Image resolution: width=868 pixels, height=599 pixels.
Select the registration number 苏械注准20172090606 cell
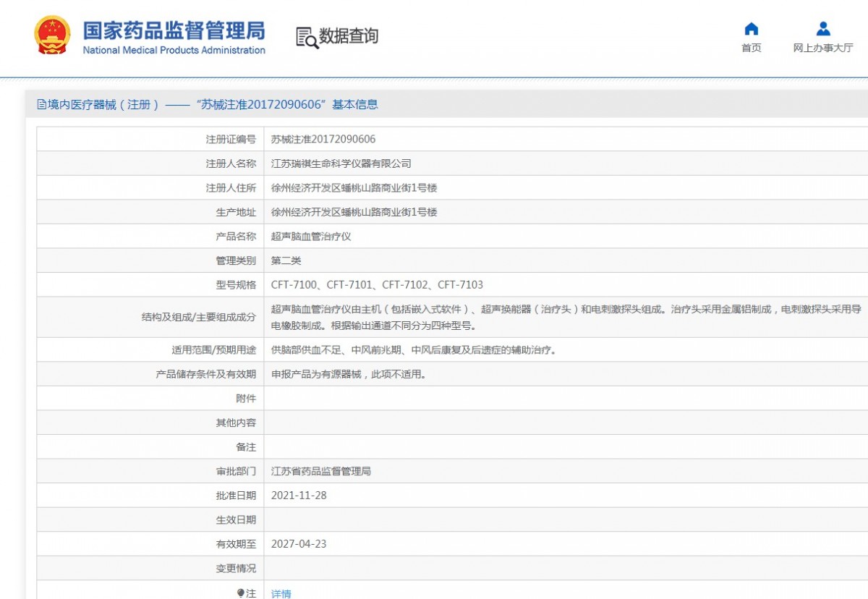[323, 139]
